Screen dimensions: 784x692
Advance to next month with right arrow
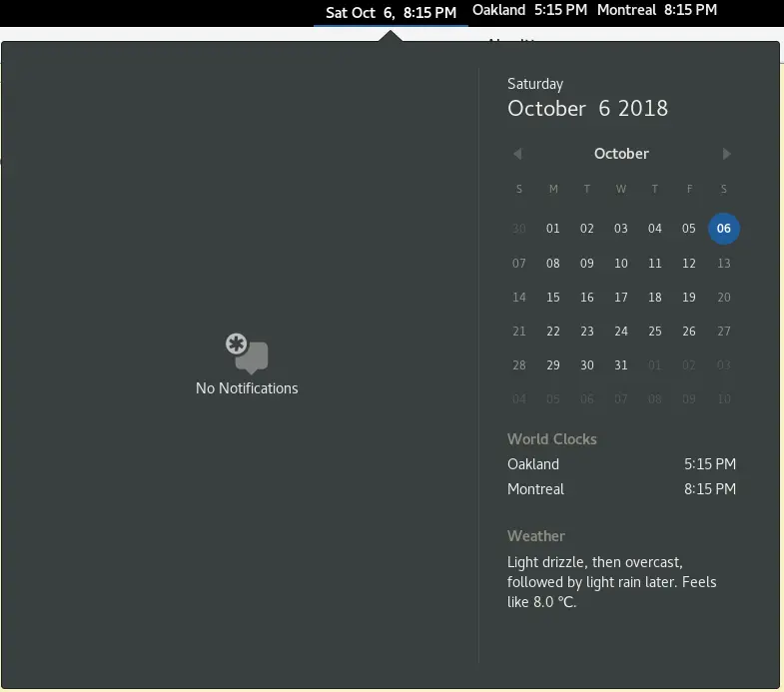click(x=726, y=154)
